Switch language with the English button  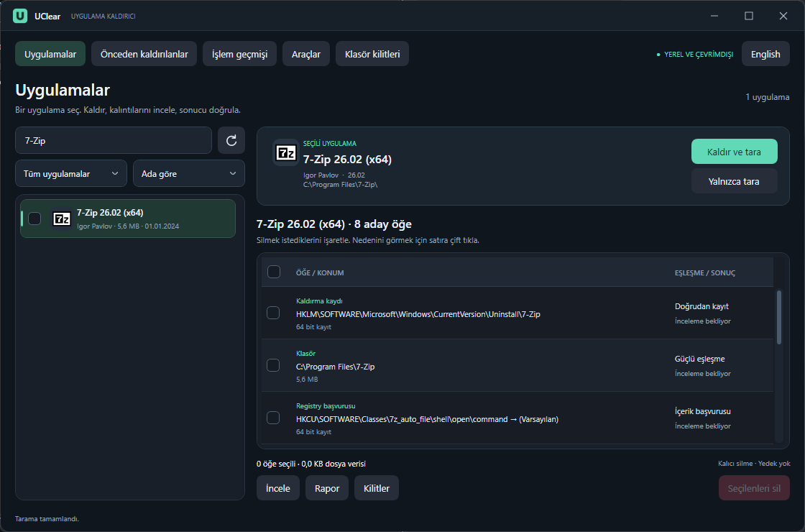[x=765, y=54]
